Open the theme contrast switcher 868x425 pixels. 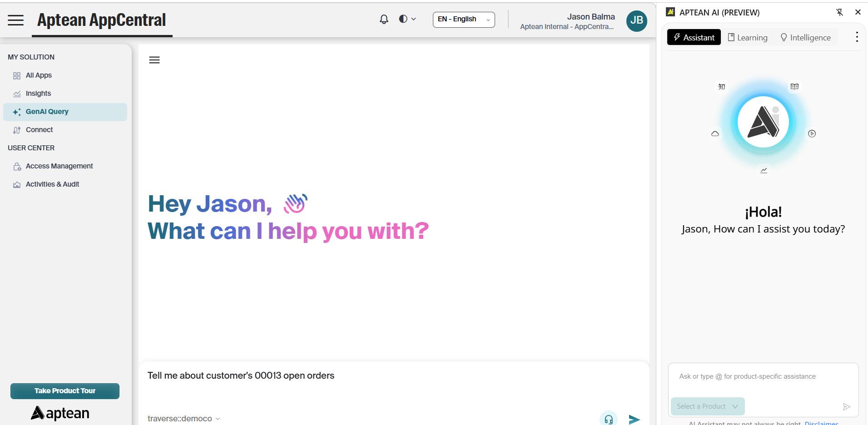tap(407, 19)
